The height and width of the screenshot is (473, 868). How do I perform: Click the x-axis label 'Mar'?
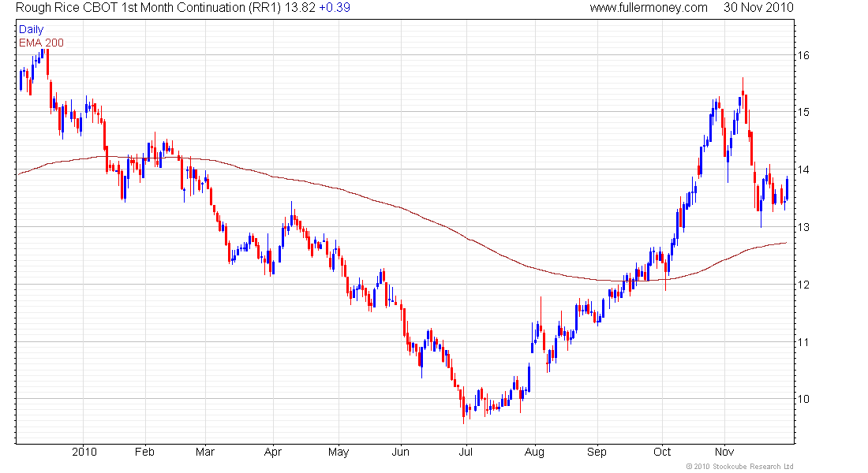(x=205, y=452)
